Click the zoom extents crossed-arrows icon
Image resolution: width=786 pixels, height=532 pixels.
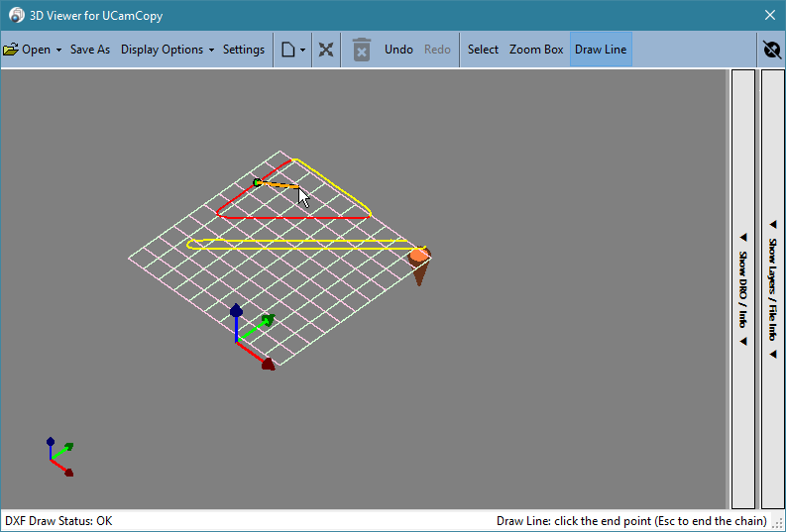[x=326, y=50]
